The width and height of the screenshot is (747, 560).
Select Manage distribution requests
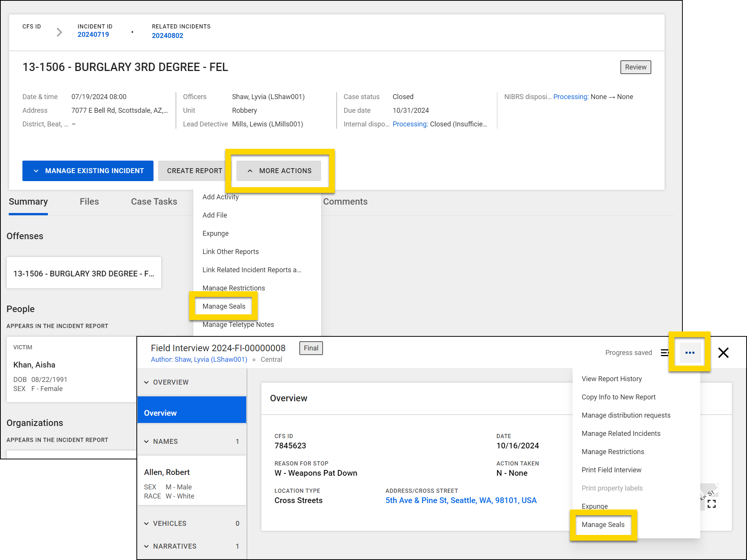(x=636, y=415)
